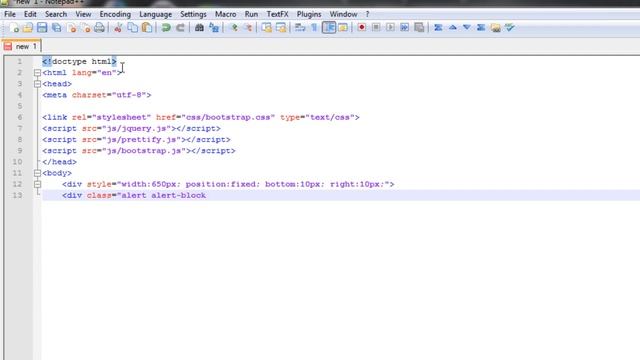The image size is (640, 360).
Task: Open the Search menu
Action: point(56,14)
